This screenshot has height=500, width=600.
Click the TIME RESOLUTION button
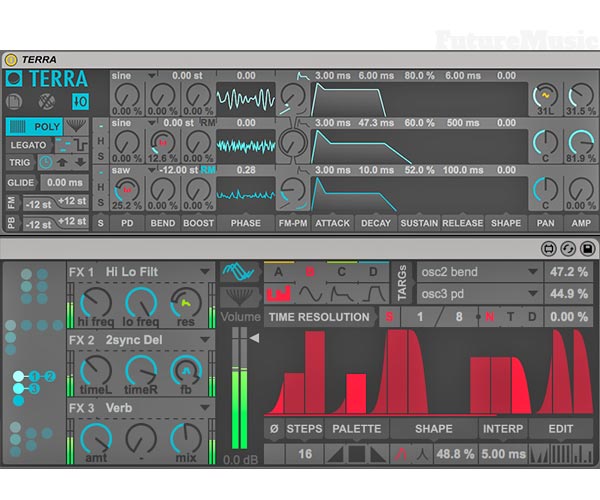click(319, 317)
